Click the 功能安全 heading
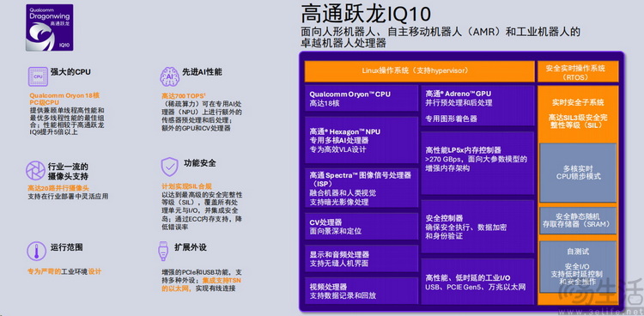Screen dimensions: 644x316 (199, 163)
